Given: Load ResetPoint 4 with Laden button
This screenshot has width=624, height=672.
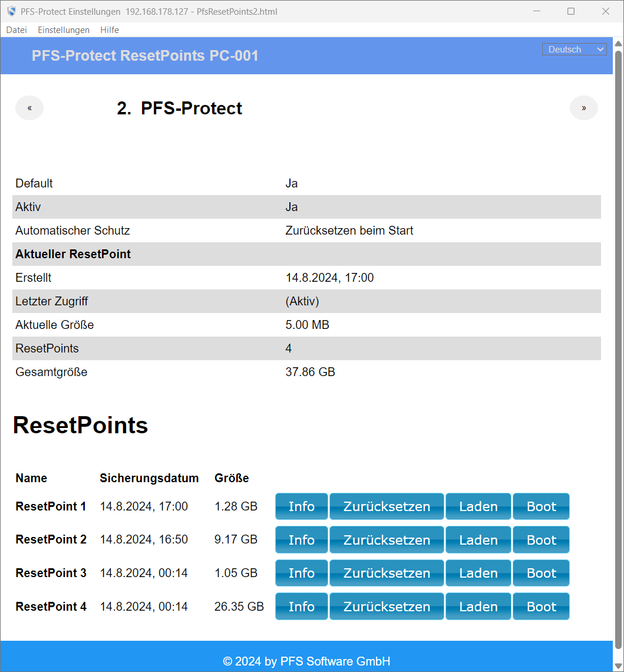Looking at the screenshot, I should 478,607.
